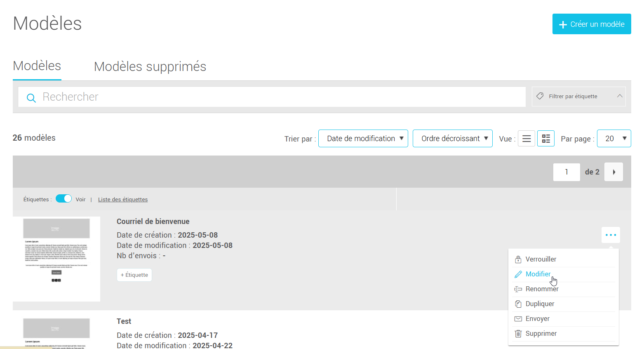Open the three-dots actions menu
644x349 pixels.
[x=611, y=235]
